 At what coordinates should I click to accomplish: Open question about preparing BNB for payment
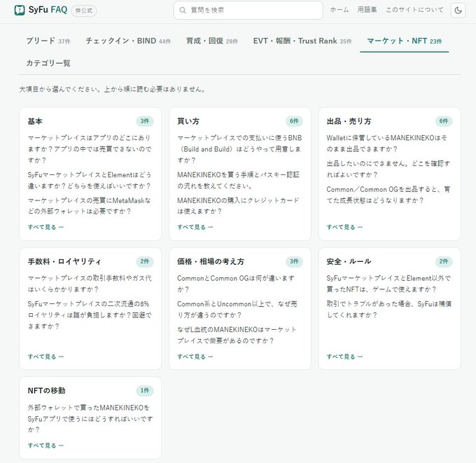239,149
